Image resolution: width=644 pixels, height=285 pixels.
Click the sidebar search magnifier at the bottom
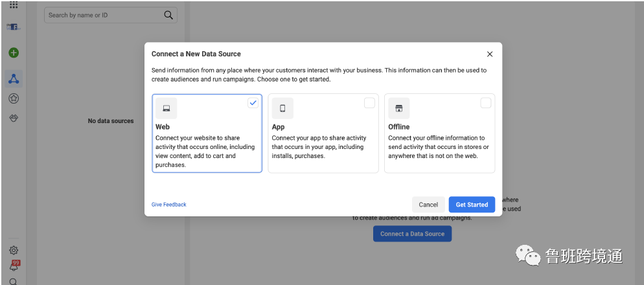[14, 282]
